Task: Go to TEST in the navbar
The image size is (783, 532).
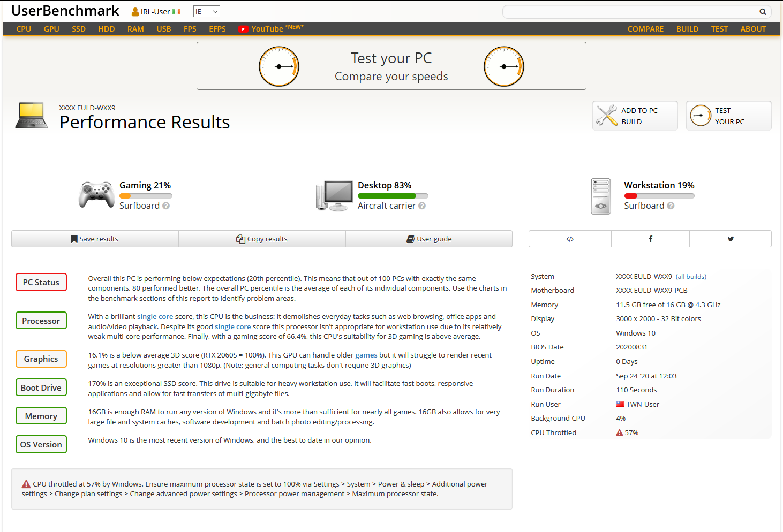Action: click(x=719, y=29)
